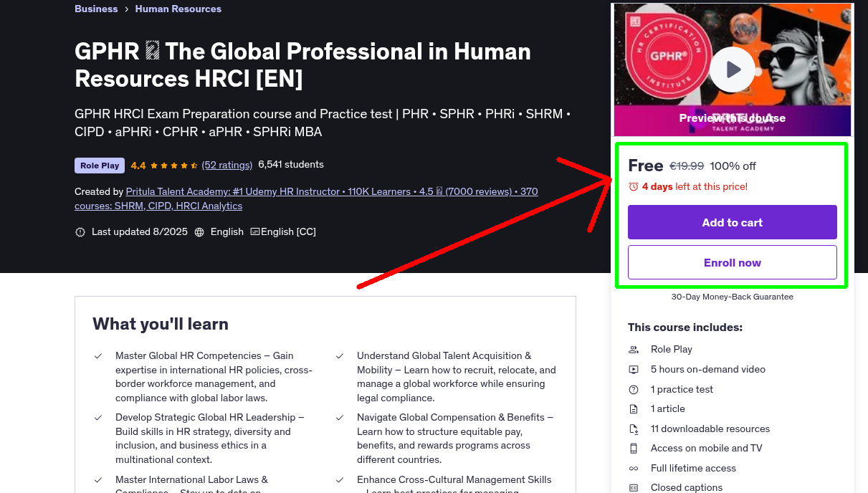
Task: Click the Access on mobile and TV text
Action: pos(707,449)
